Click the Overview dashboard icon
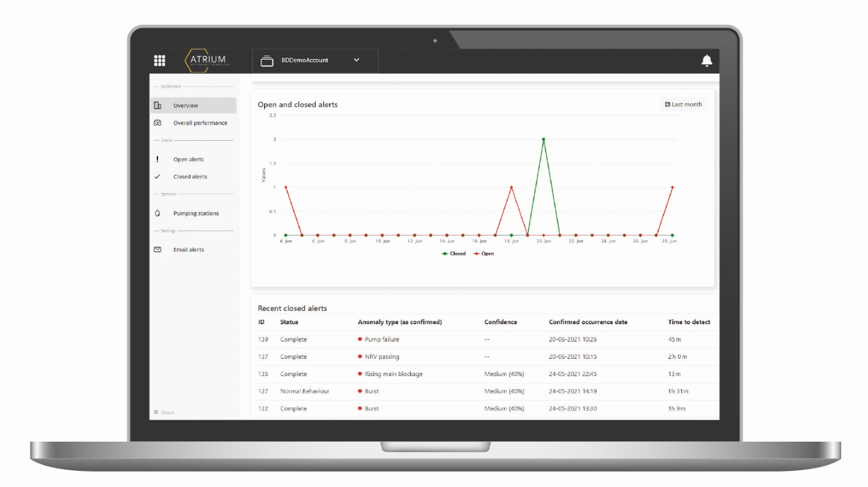The height and width of the screenshot is (487, 868). coord(157,105)
